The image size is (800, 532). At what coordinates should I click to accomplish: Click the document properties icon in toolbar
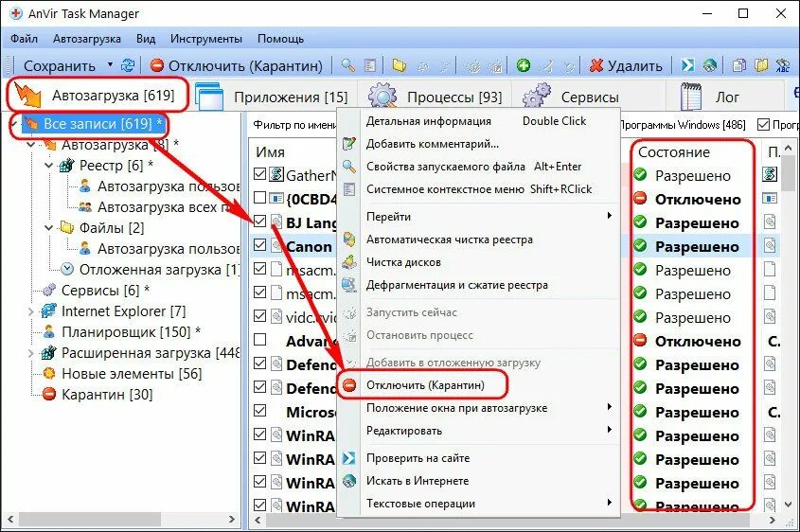pos(370,65)
